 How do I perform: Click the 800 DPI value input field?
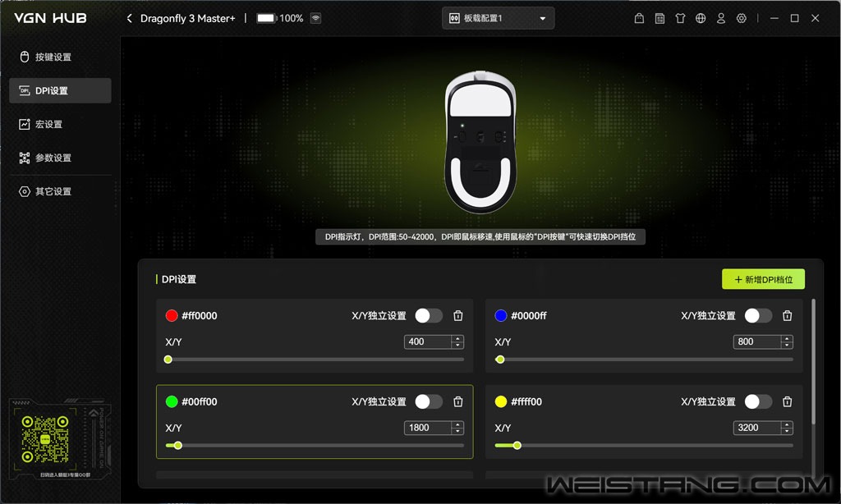[x=756, y=341]
